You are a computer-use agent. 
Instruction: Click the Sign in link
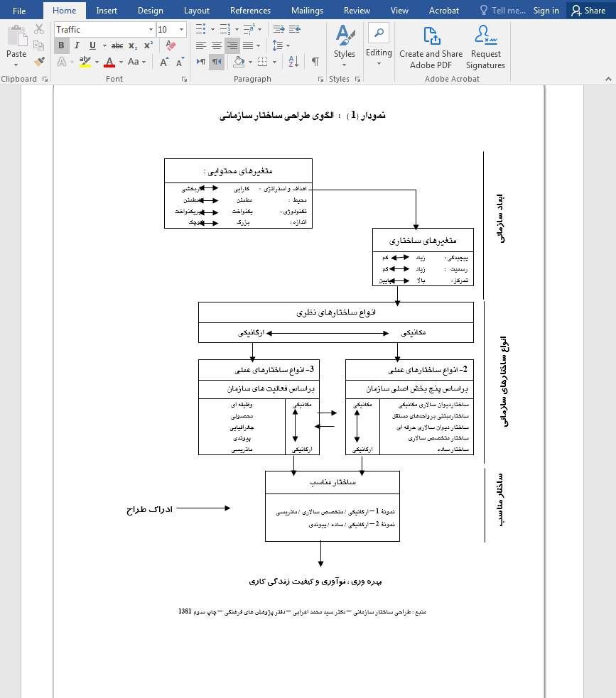click(x=546, y=10)
